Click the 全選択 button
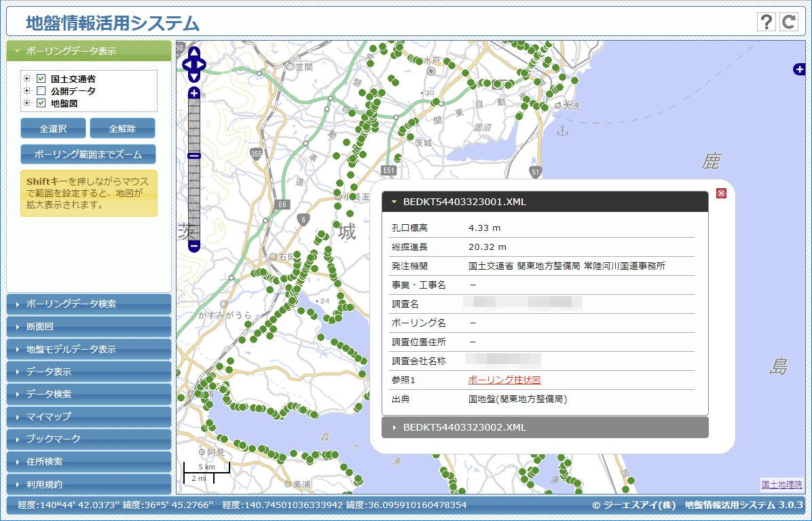This screenshot has height=521, width=812. 54,128
